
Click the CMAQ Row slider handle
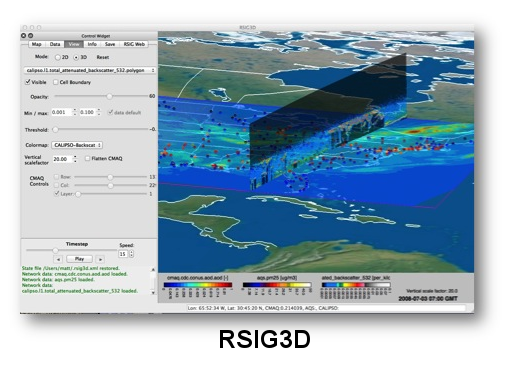(110, 177)
